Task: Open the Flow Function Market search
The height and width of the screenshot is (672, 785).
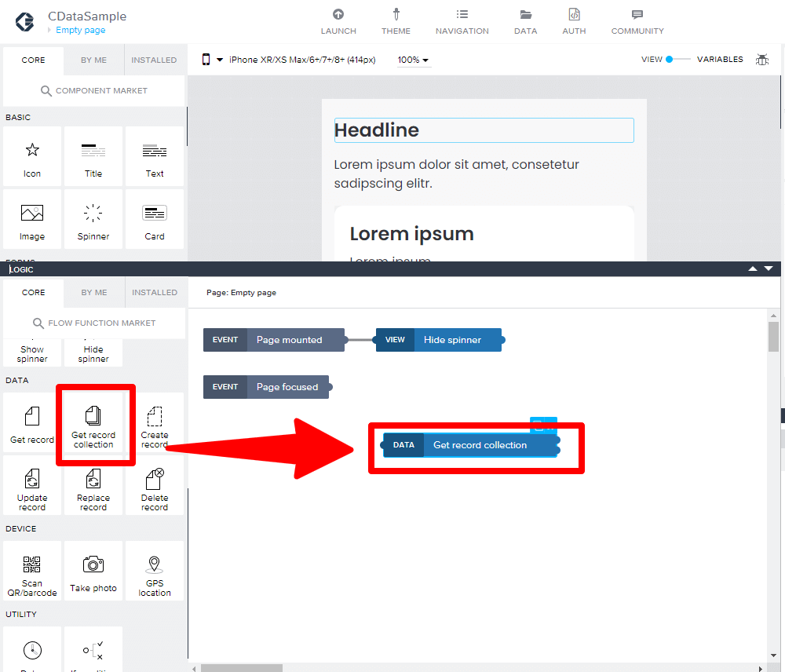Action: coord(94,323)
